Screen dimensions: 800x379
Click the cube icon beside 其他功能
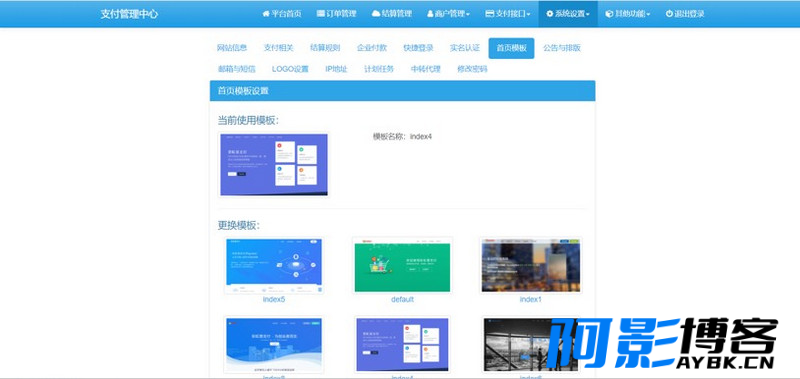[x=609, y=14]
